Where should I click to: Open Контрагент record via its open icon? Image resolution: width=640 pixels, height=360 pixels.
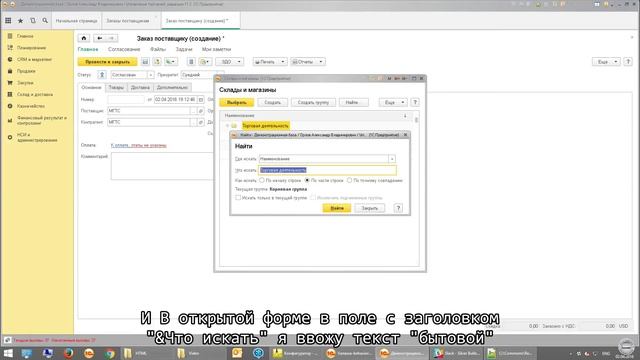[x=201, y=122]
